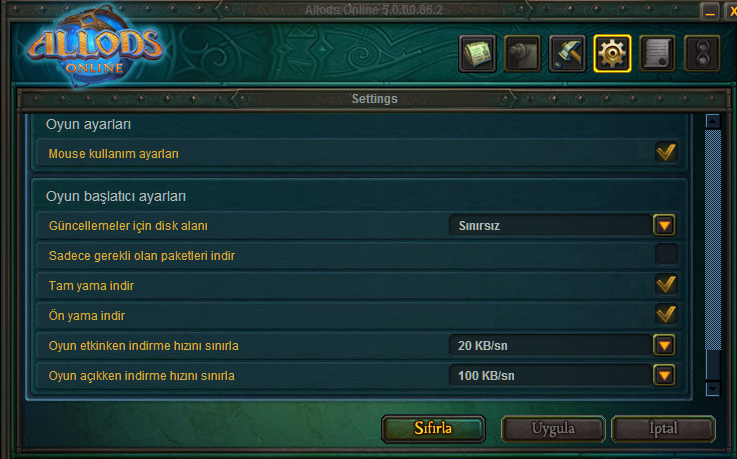Minimize the launcher window

click(710, 11)
